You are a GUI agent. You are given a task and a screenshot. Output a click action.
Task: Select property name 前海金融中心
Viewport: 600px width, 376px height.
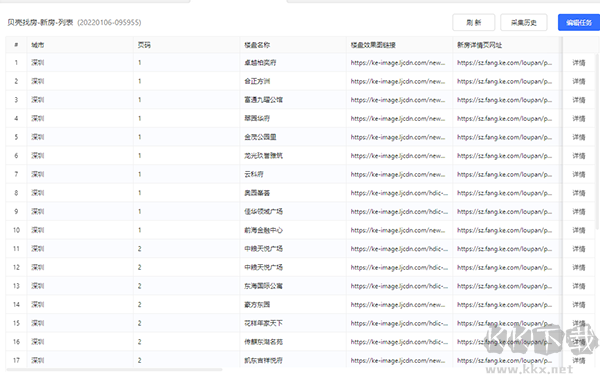[264, 230]
